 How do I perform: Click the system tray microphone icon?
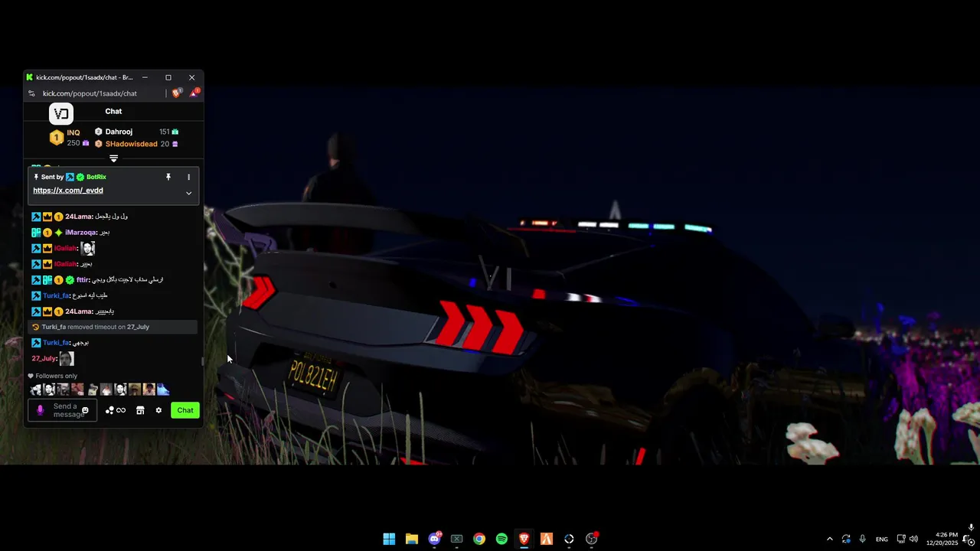coord(863,539)
